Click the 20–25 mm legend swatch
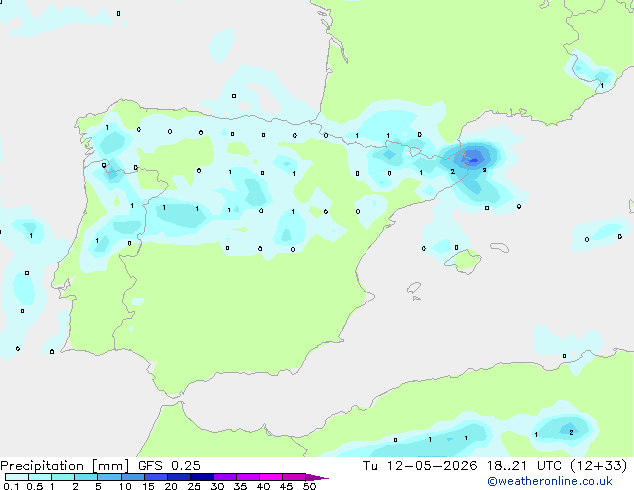Screen dimensions: 634x490 coord(178,477)
